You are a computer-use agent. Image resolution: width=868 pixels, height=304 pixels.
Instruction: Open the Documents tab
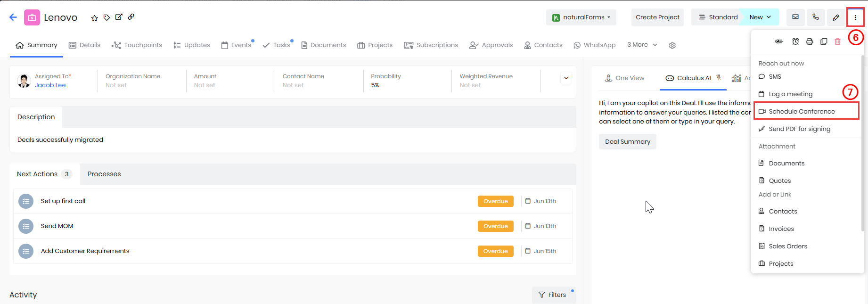click(x=324, y=45)
